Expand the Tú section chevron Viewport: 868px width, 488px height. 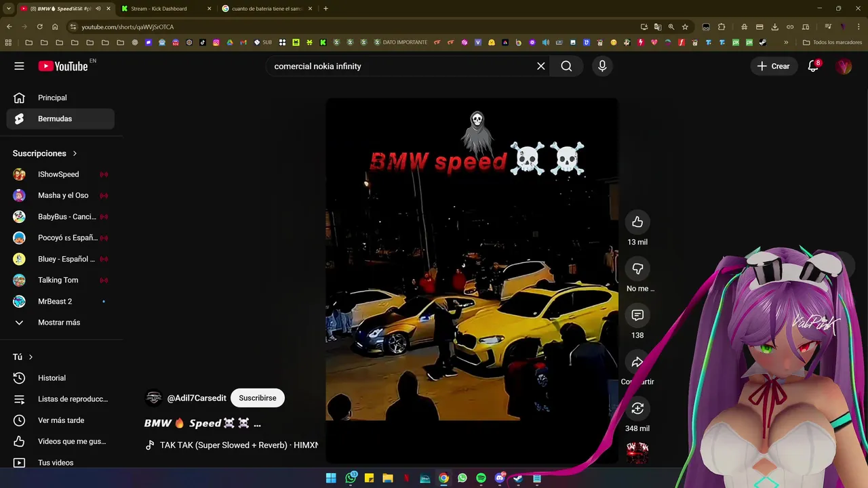[31, 357]
